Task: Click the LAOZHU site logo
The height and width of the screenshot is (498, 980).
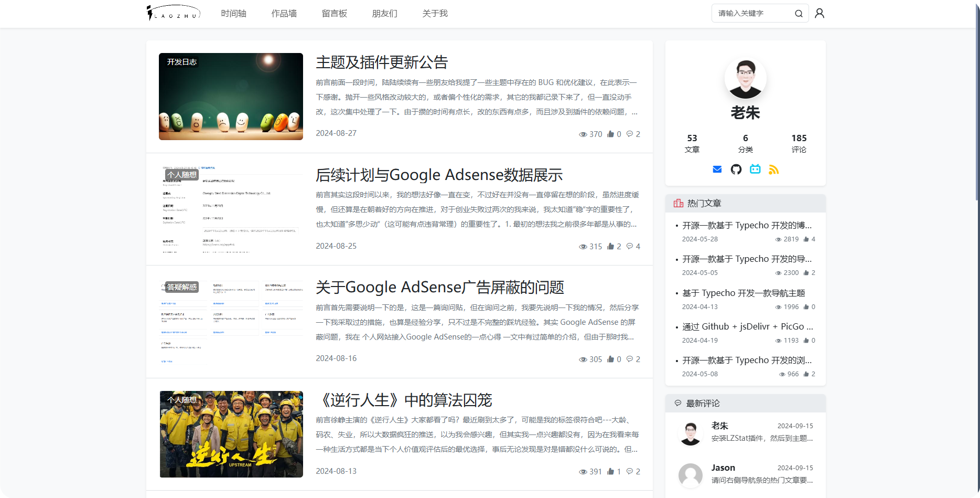Action: pyautogui.click(x=173, y=13)
